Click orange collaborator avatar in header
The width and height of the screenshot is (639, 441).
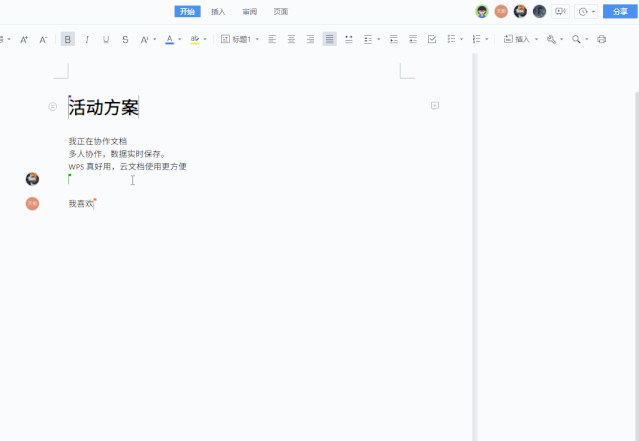coord(501,11)
